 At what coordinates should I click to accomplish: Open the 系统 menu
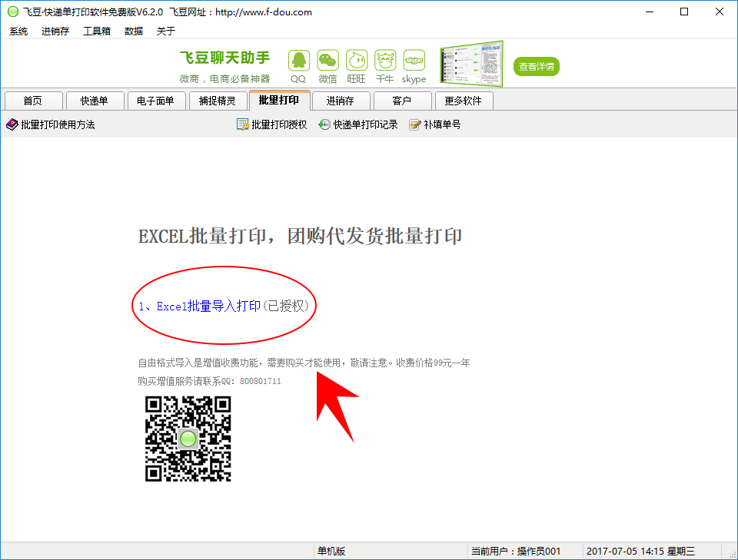point(18,31)
